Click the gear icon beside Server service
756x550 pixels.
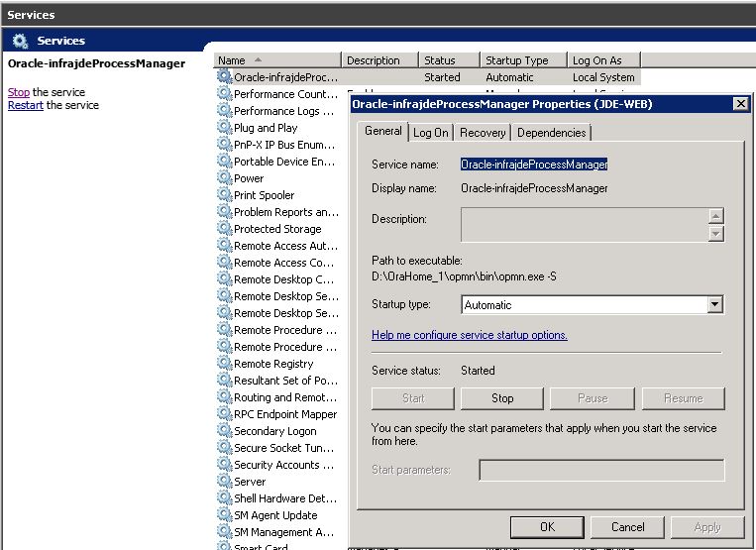point(224,481)
